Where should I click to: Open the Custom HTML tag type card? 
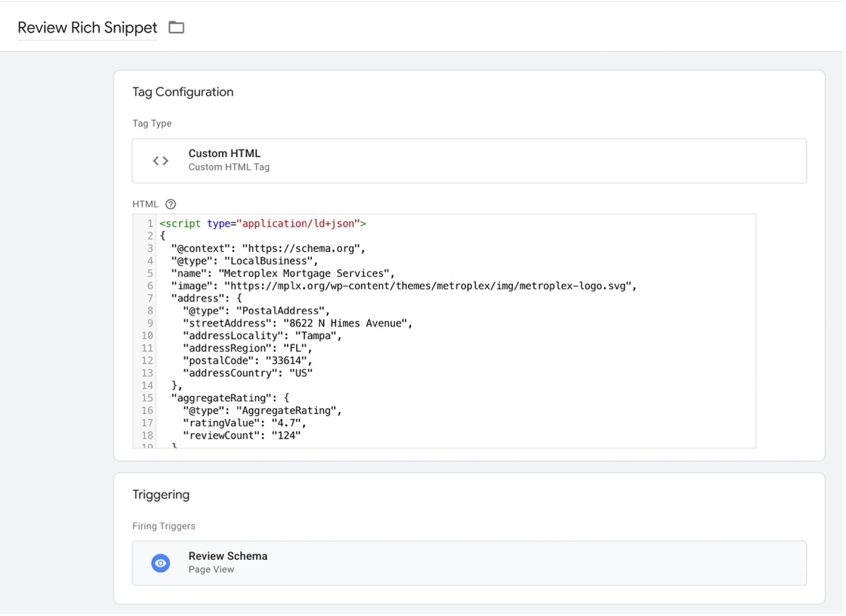(x=469, y=160)
